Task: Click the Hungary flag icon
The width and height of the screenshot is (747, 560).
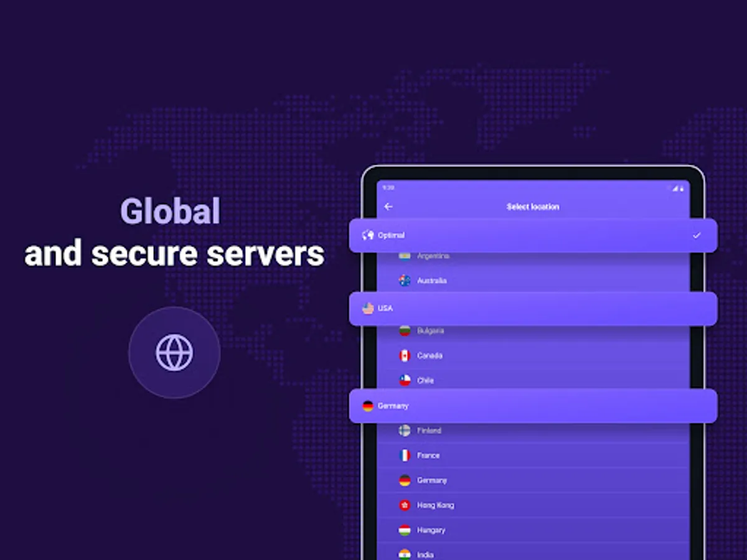Action: (x=405, y=530)
